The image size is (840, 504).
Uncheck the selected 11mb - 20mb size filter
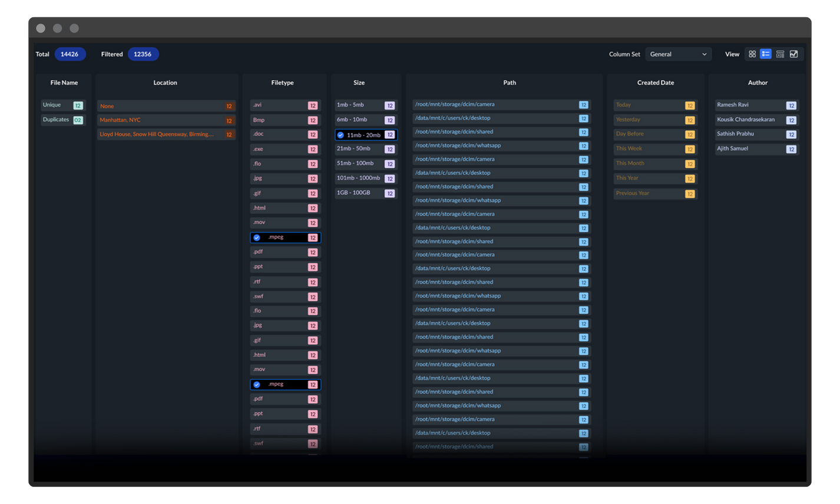pyautogui.click(x=340, y=135)
